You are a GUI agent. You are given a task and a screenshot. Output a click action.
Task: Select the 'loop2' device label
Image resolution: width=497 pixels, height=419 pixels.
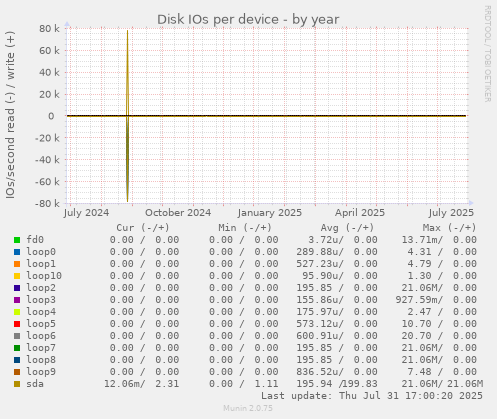41,288
